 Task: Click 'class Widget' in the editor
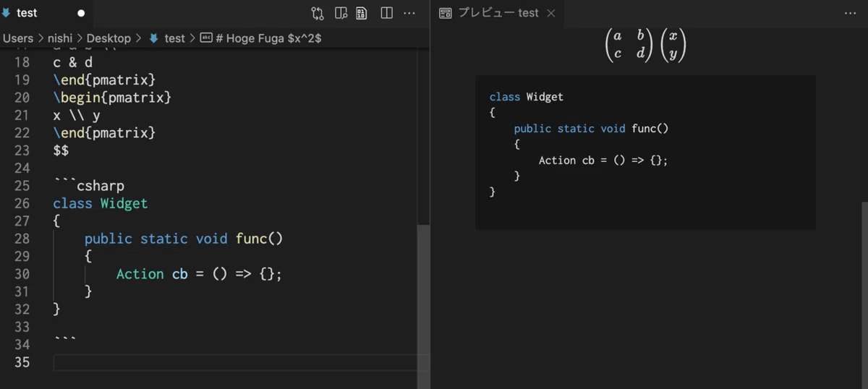pos(100,203)
